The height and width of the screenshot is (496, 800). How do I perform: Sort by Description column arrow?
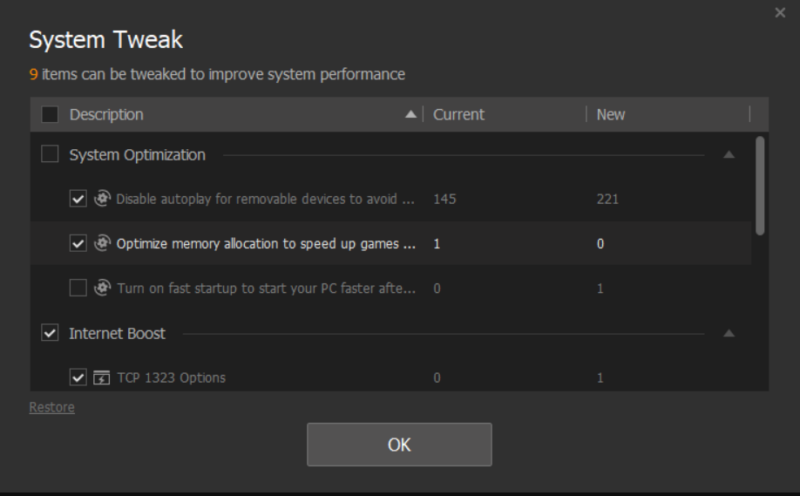pyautogui.click(x=410, y=115)
